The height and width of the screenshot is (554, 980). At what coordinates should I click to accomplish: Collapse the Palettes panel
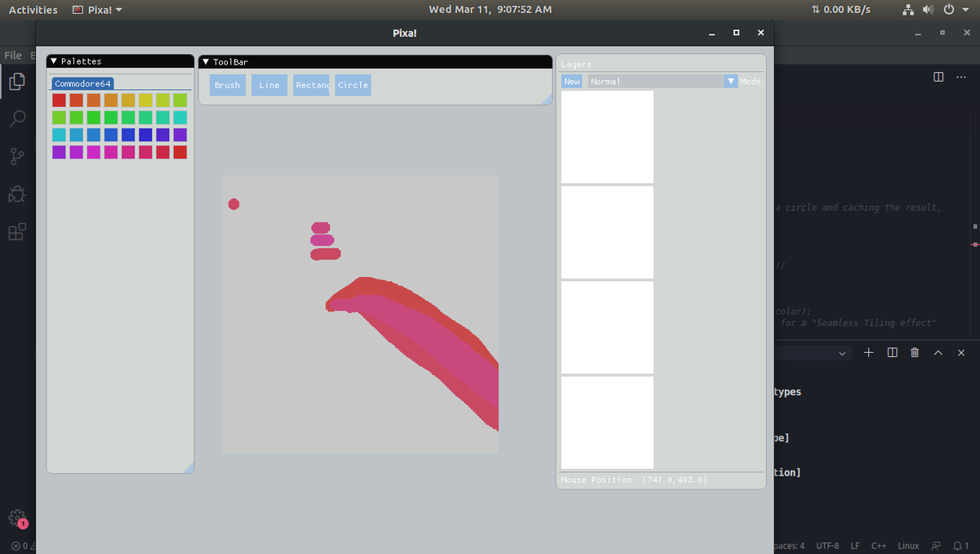[52, 60]
